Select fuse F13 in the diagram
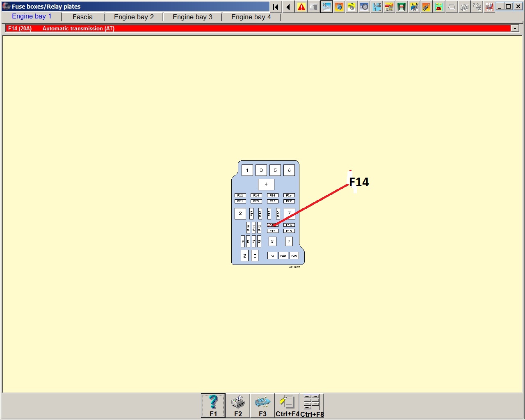The image size is (525, 420). 272,231
